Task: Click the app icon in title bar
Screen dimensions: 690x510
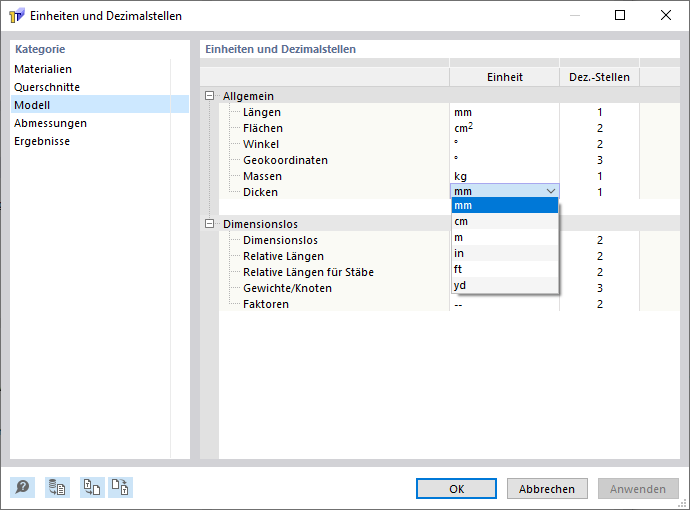Action: [16, 16]
